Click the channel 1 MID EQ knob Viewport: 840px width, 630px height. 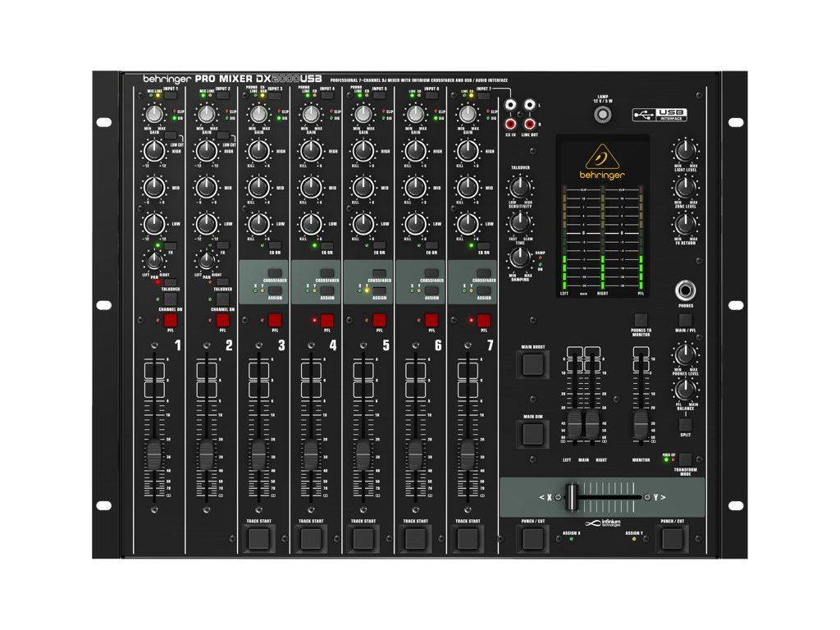click(154, 188)
